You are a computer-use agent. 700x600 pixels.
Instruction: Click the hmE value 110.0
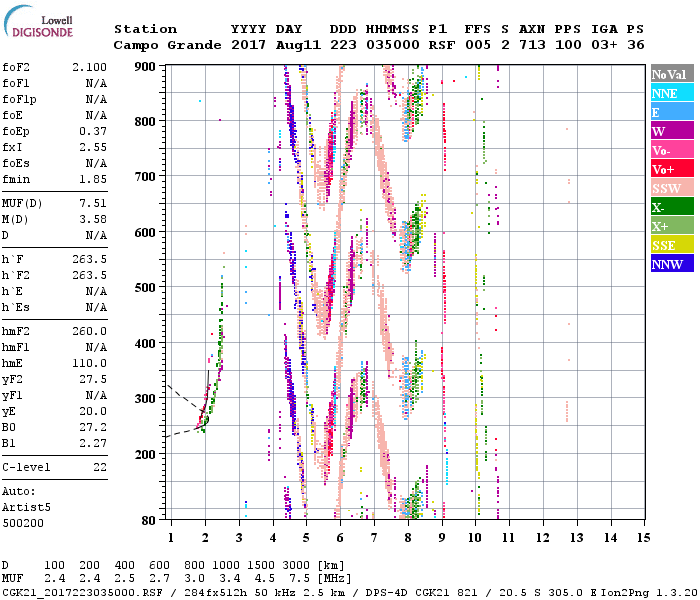click(90, 363)
